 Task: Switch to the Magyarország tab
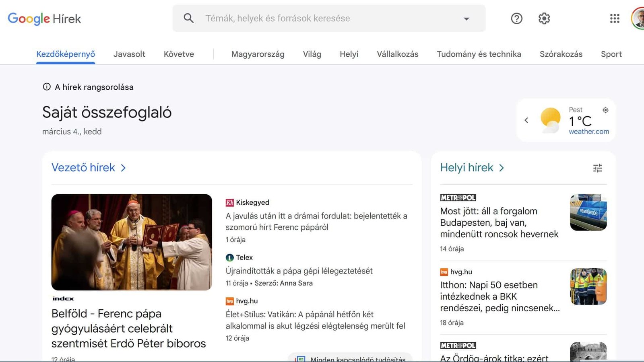(x=258, y=54)
